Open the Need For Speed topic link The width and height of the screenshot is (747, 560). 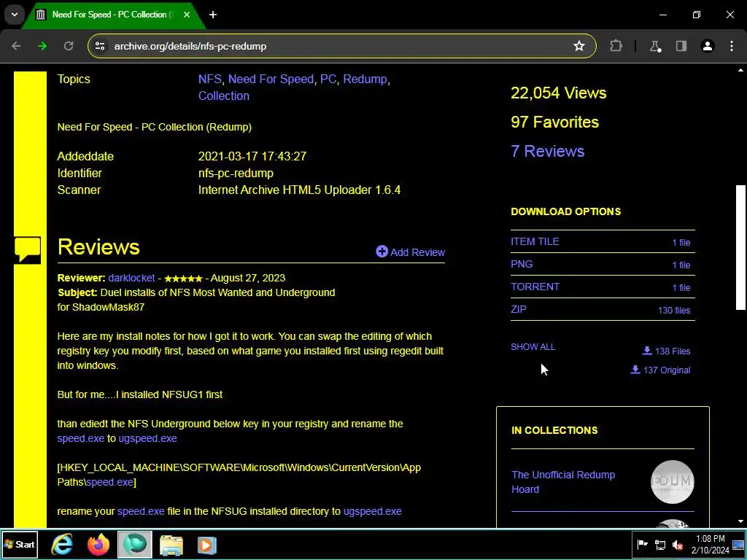click(271, 79)
